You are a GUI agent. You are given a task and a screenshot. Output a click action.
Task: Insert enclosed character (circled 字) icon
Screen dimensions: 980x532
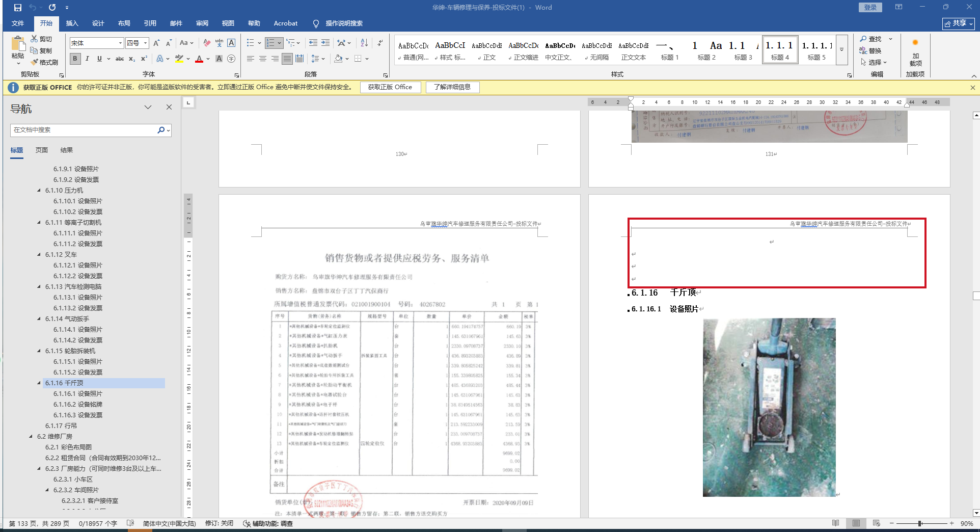coord(231,59)
